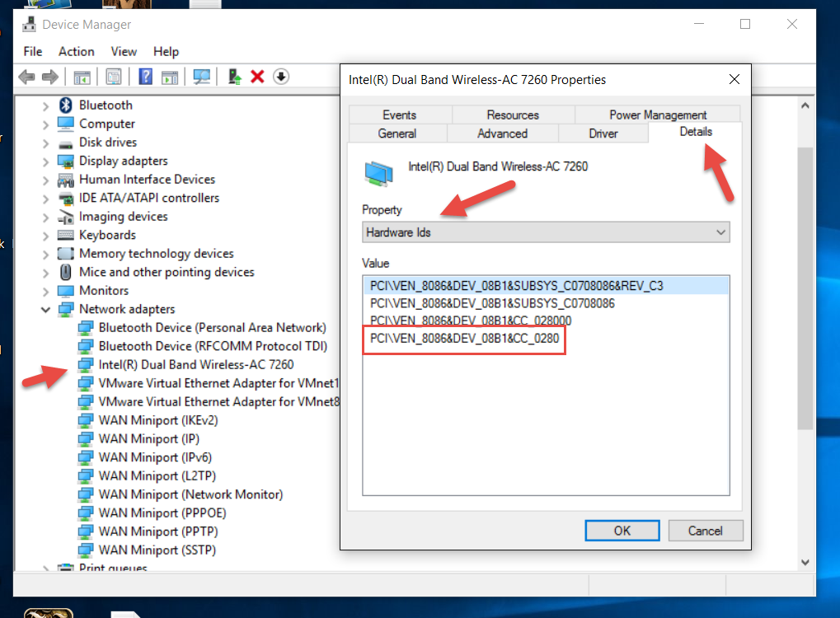Image resolution: width=840 pixels, height=618 pixels.
Task: Select the highlighted PCI\VEN_8086&DEV_08B1&CC_0280 value
Action: point(463,338)
